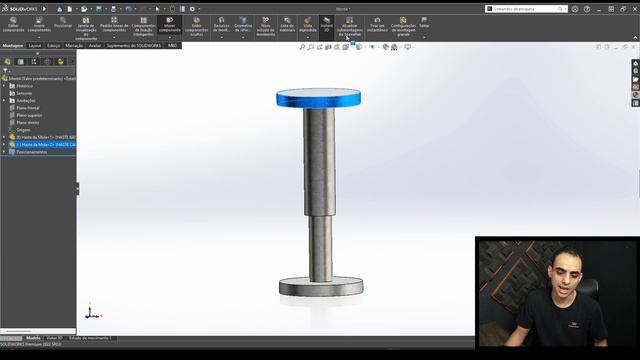This screenshot has height=360, width=640.
Task: Open DisplayManager appearance tab
Action: [x=60, y=62]
